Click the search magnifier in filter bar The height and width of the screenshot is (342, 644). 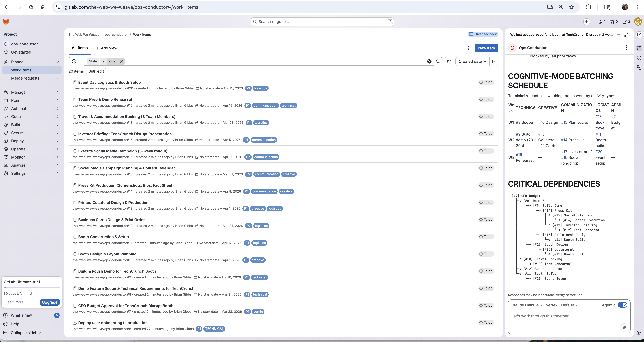[438, 61]
